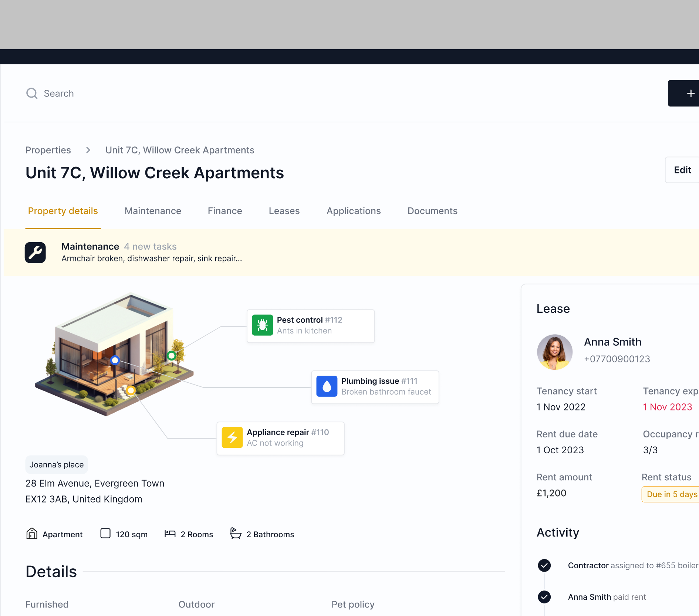Click the Activity section heading

pyautogui.click(x=558, y=532)
